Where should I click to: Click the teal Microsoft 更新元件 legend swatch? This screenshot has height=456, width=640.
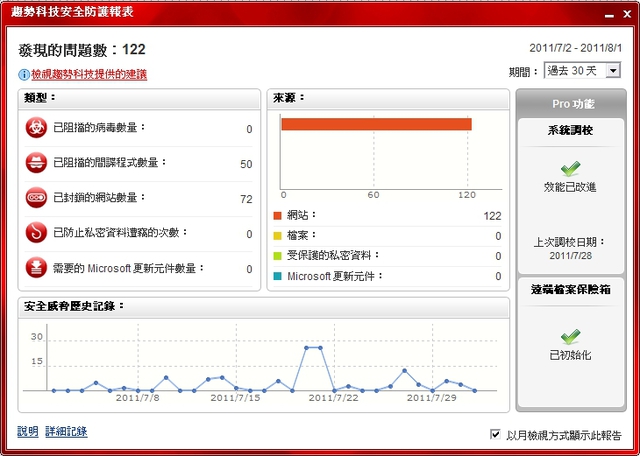(x=278, y=276)
